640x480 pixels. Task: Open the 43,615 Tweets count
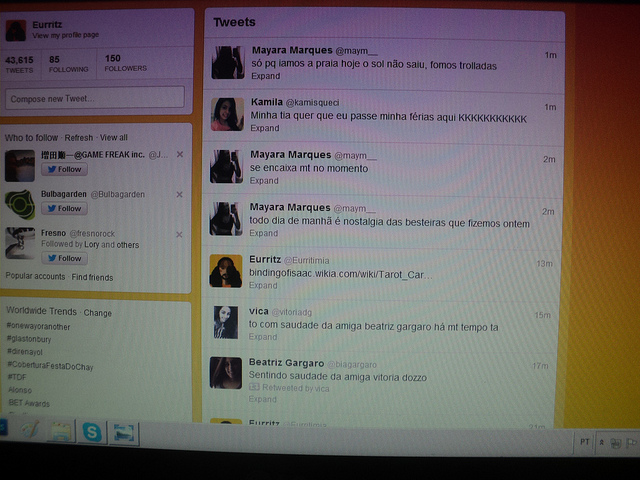(19, 64)
